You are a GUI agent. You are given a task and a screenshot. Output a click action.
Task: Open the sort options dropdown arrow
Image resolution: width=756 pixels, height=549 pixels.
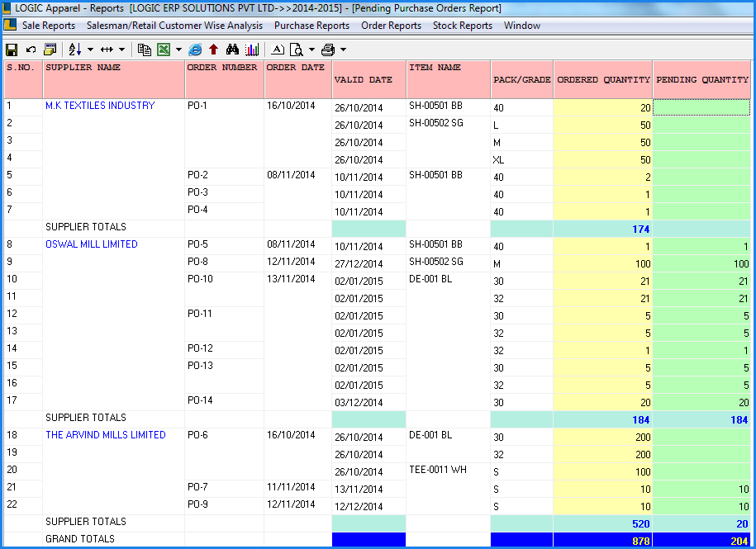pos(90,50)
